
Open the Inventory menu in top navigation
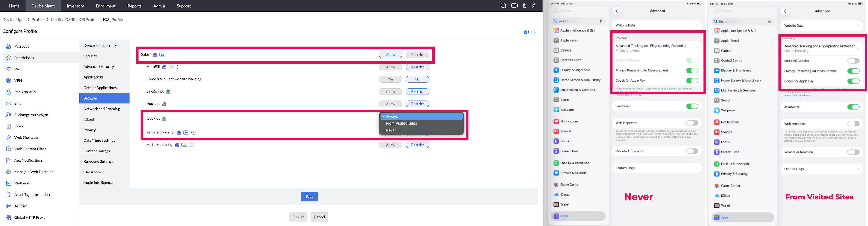tap(76, 6)
